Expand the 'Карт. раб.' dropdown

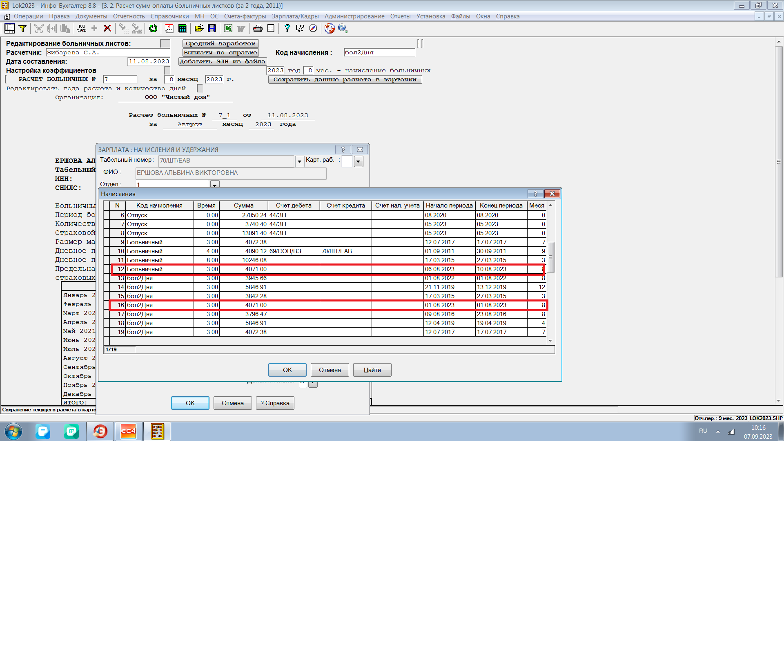[359, 161]
